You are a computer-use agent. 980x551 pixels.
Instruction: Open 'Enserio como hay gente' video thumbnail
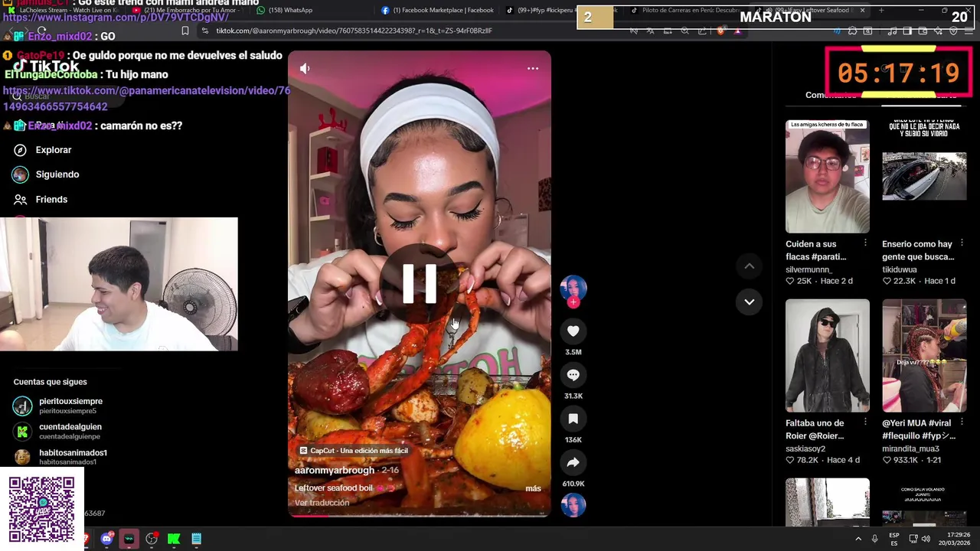pos(924,176)
